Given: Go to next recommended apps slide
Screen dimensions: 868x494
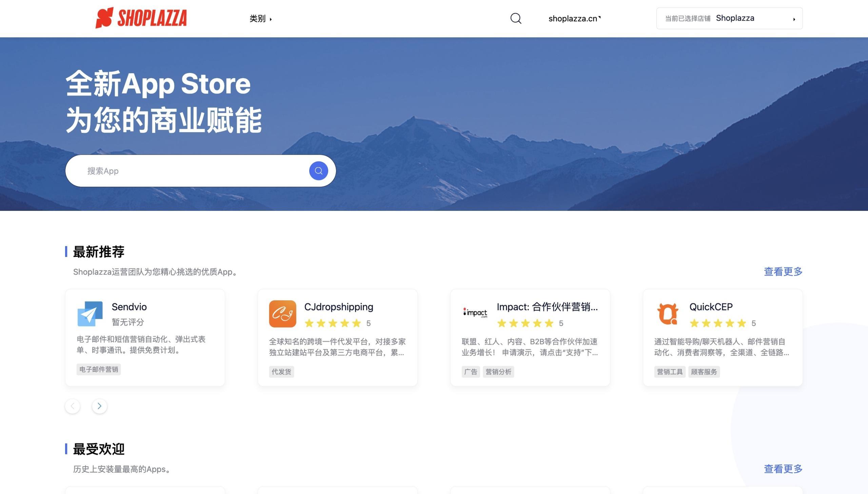Looking at the screenshot, I should click(99, 406).
